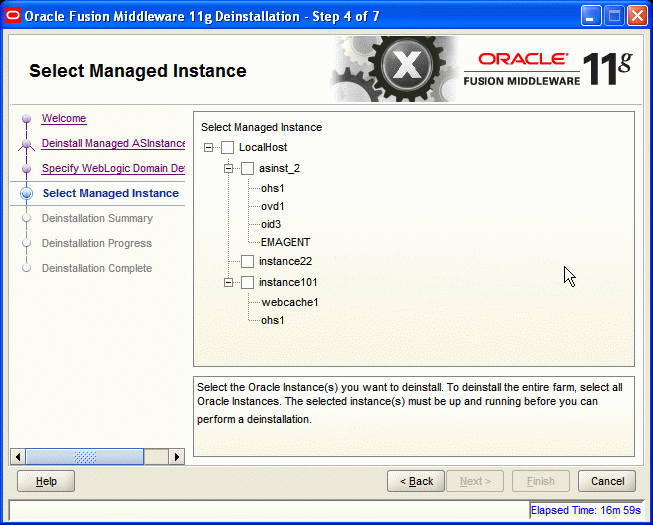Click the current step bullet icon
This screenshot has height=525, width=653.
27,194
